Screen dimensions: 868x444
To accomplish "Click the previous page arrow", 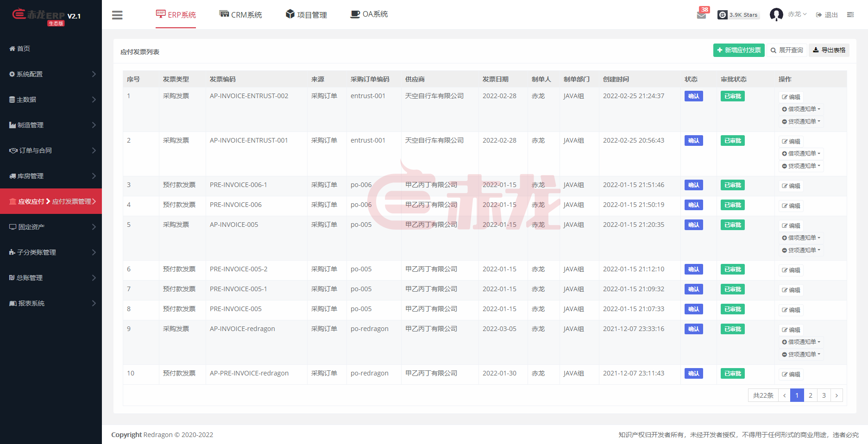I will [x=784, y=395].
